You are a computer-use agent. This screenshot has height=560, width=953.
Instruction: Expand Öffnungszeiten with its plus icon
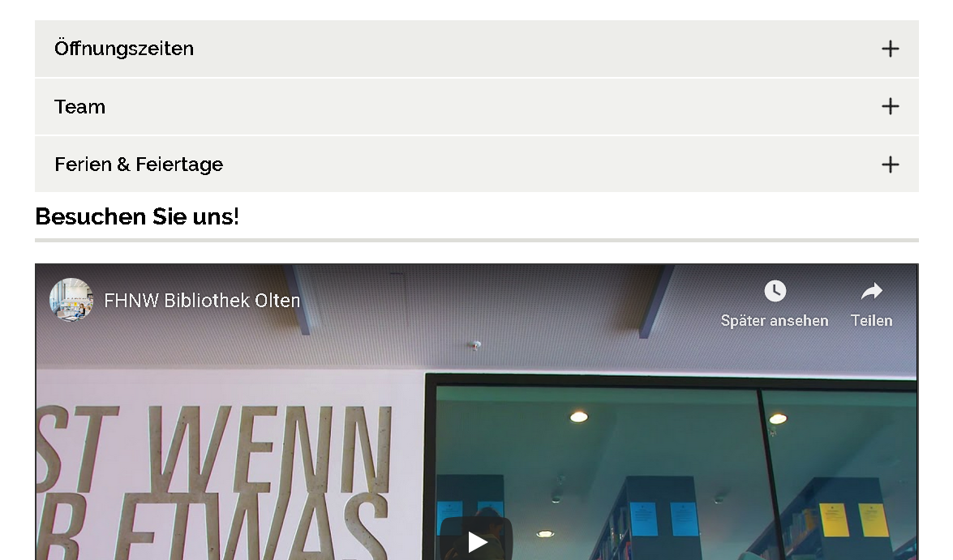tap(890, 49)
